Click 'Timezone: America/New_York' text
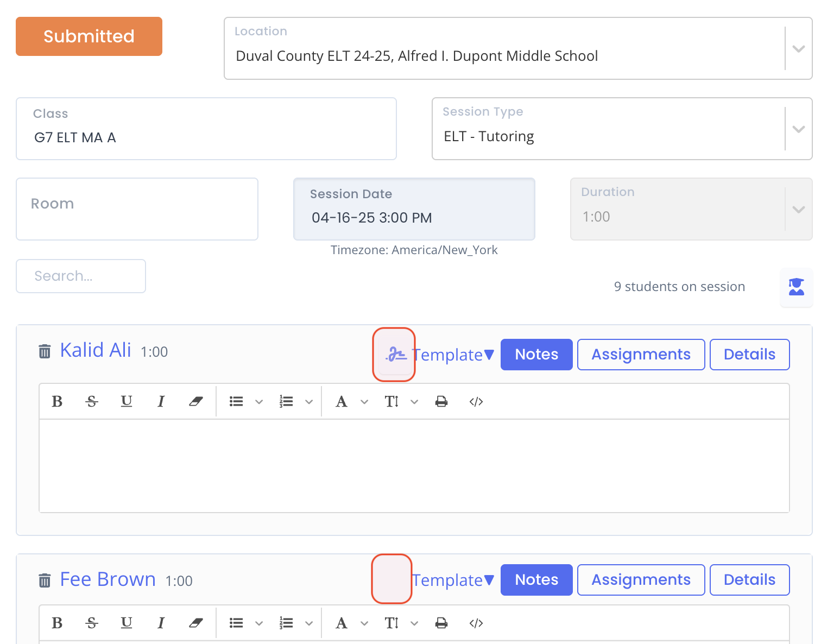821x644 pixels. 414,250
